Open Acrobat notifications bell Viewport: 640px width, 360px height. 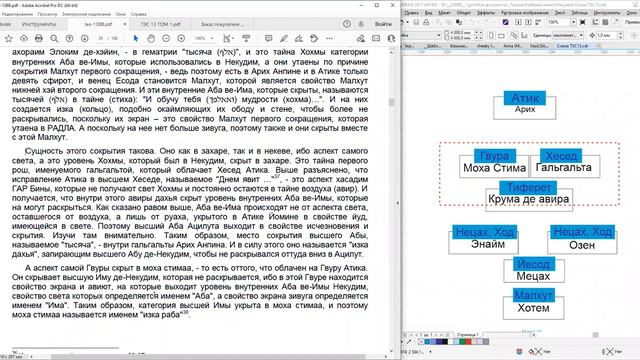coord(361,24)
